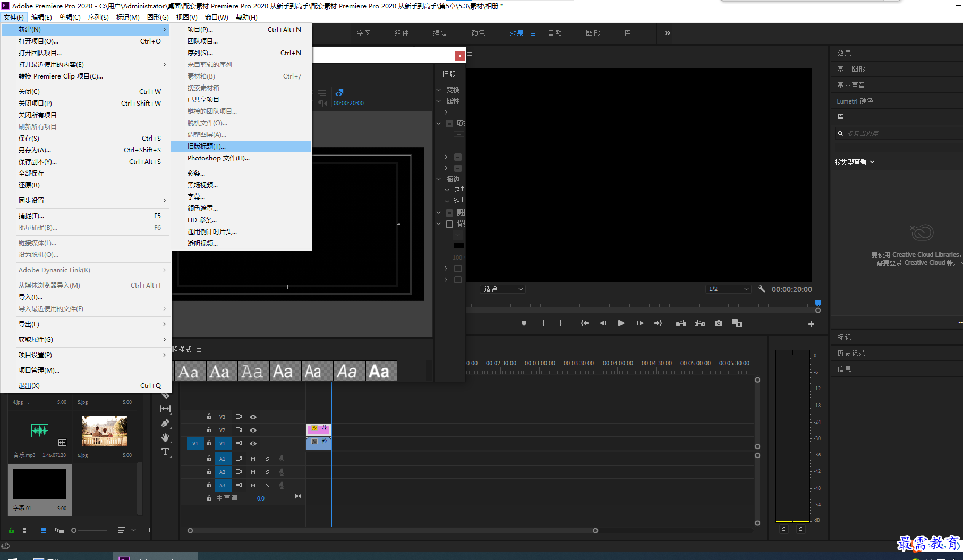Toggle the 背景 checkbox in title properties
The width and height of the screenshot is (963, 560).
[449, 224]
